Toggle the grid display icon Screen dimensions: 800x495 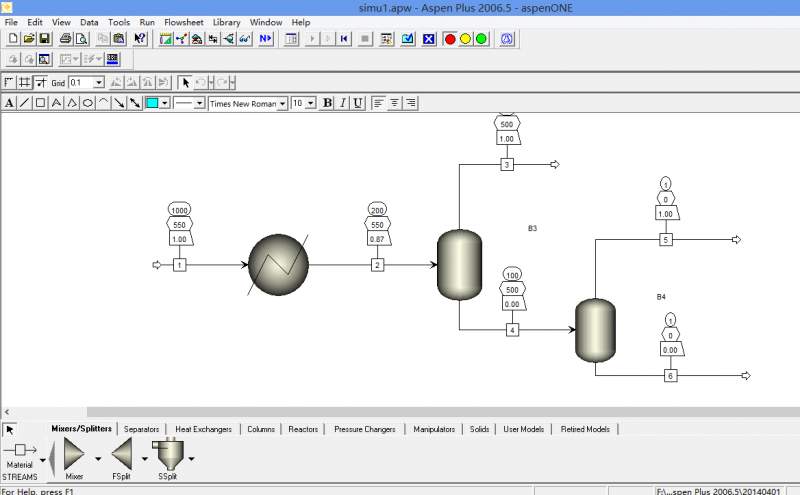[x=24, y=82]
